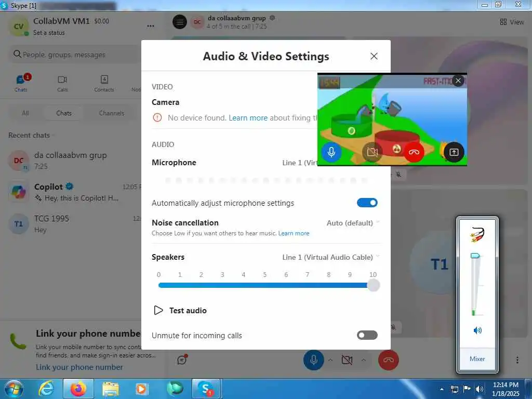
Task: Close the Audio & Video Settings dialog
Action: [374, 56]
